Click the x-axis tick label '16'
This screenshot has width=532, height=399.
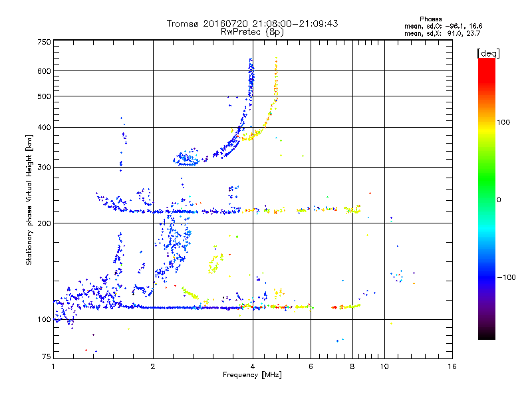point(452,366)
